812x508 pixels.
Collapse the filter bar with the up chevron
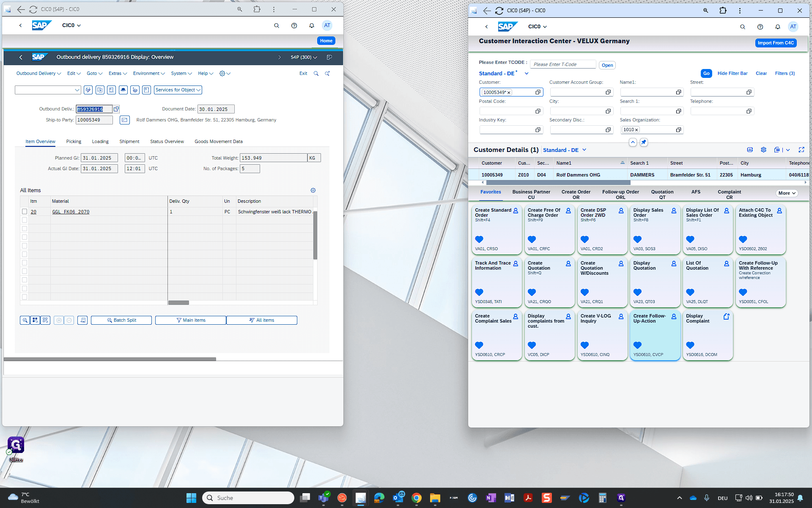(x=633, y=142)
